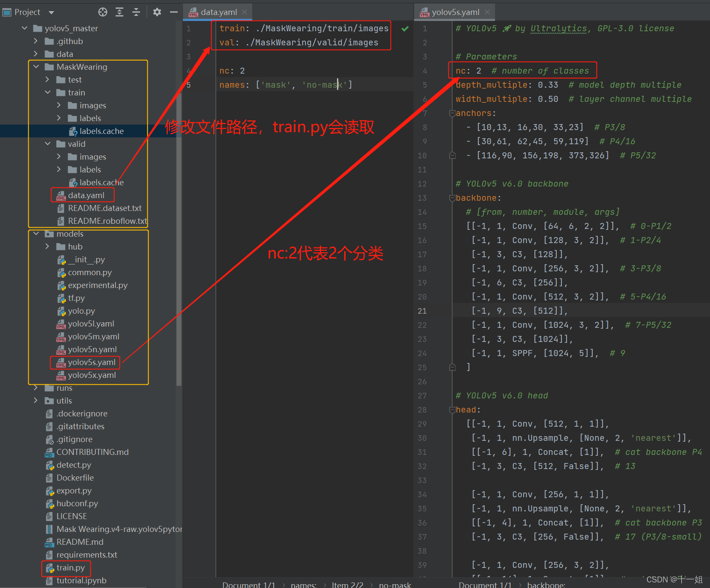Expand the data folder
Image resolution: width=710 pixels, height=588 pixels.
pyautogui.click(x=36, y=54)
